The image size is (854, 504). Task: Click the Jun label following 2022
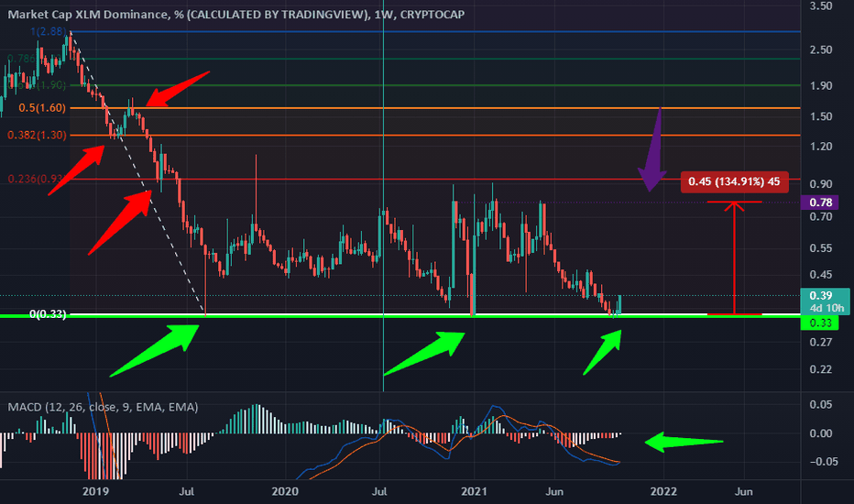coord(743,491)
